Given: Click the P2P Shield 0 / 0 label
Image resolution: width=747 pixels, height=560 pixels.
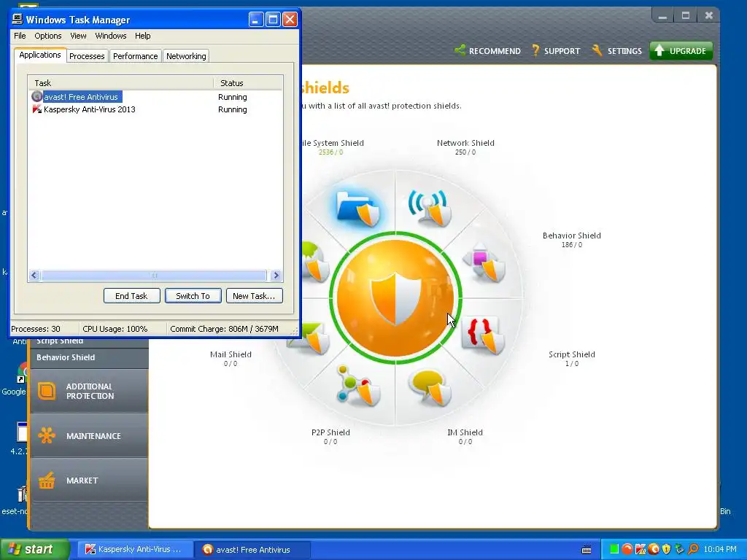Looking at the screenshot, I should click(x=330, y=437).
